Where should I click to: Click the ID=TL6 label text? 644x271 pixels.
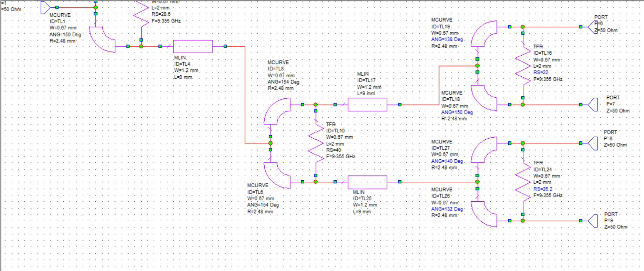point(255,192)
